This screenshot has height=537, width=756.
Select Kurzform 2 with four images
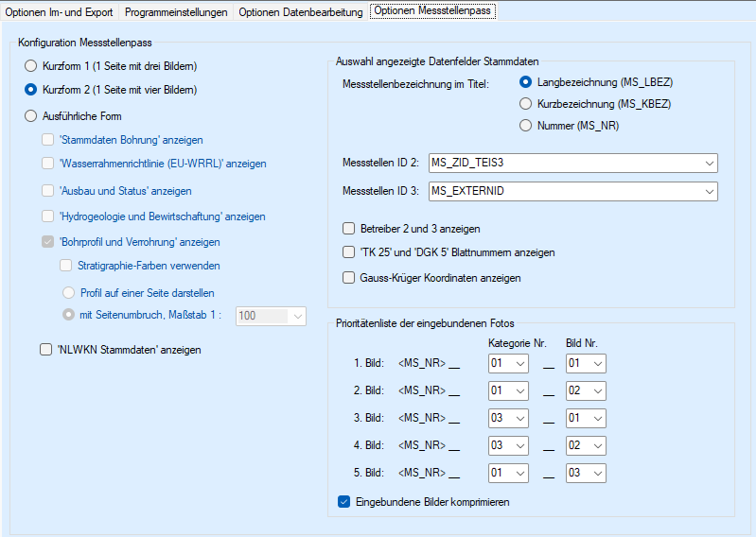31,90
